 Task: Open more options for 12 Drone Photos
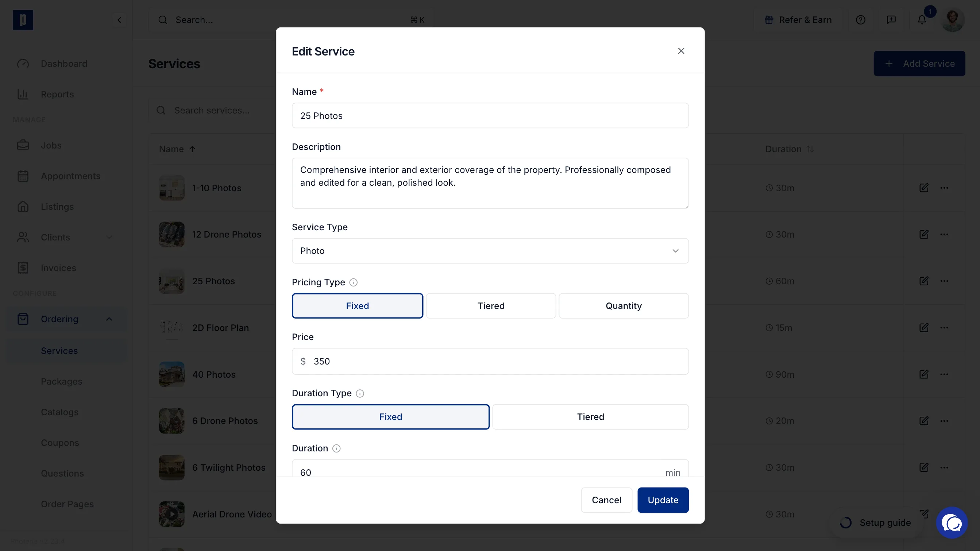944,234
